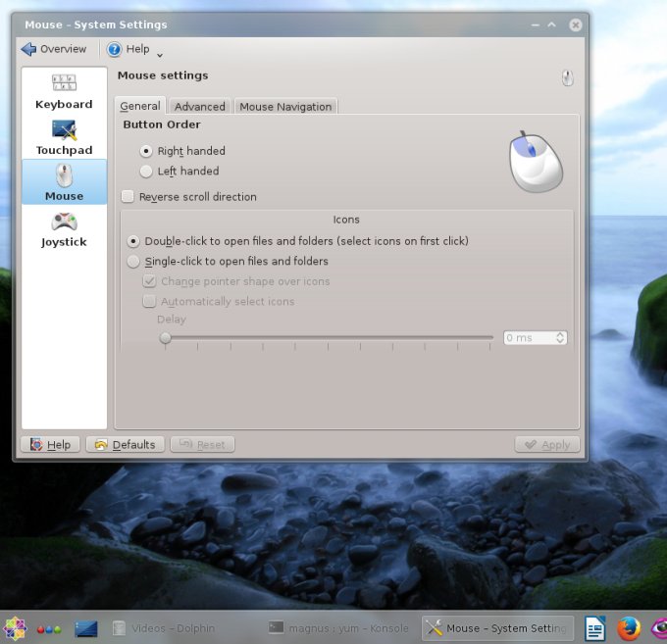This screenshot has width=667, height=644.
Task: Open the application launcher in the panel
Action: pos(15,628)
